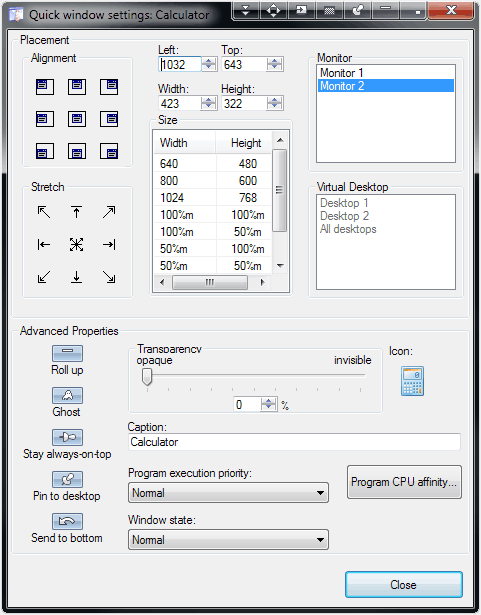Stretch window toward bottom-left

[44, 277]
